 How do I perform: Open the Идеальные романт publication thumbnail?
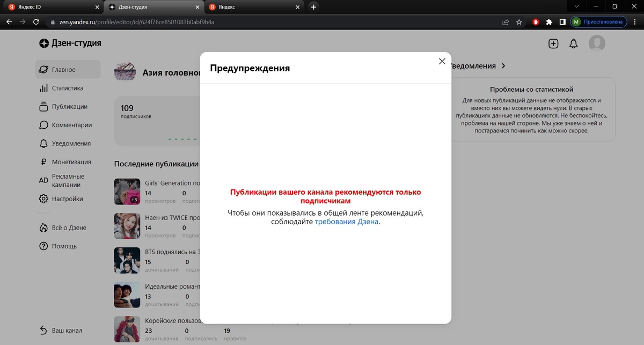(127, 295)
